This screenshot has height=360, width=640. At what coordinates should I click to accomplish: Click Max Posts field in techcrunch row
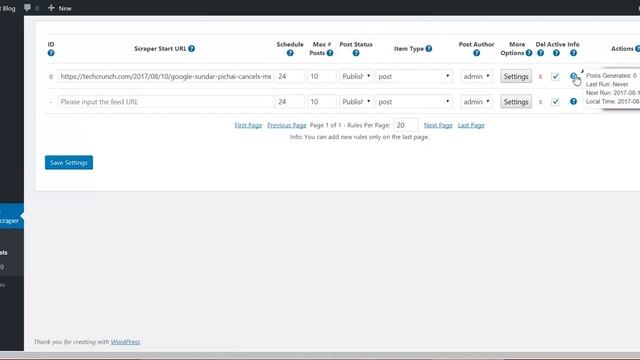(x=322, y=76)
